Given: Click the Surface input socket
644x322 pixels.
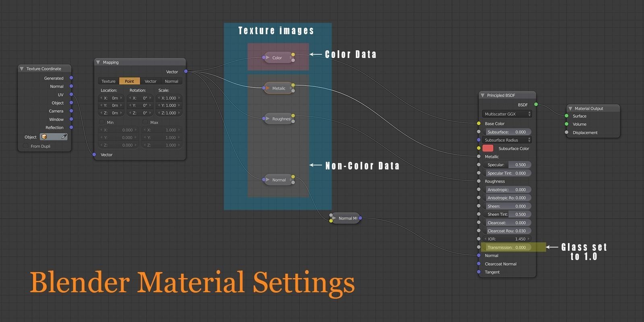Looking at the screenshot, I should pos(567,116).
